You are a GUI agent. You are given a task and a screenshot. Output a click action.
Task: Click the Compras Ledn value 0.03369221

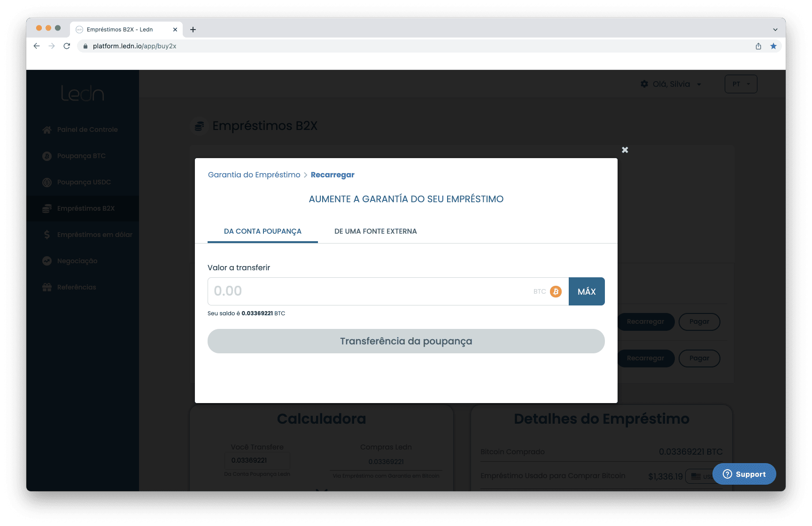click(x=386, y=462)
